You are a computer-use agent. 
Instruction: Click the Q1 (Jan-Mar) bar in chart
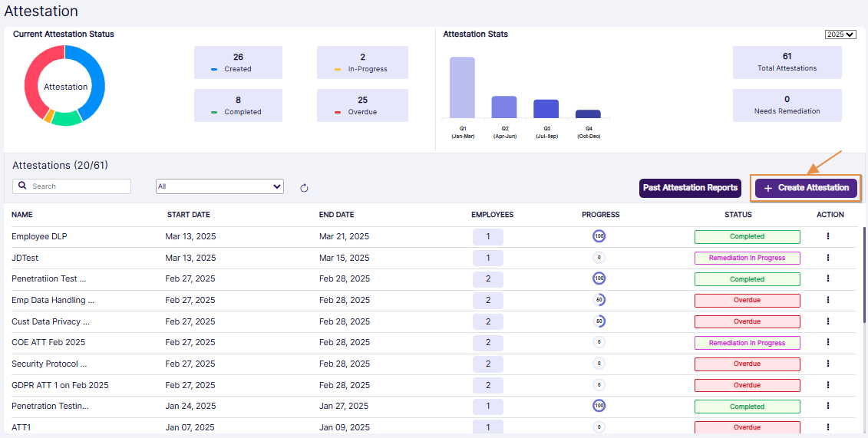(x=462, y=87)
